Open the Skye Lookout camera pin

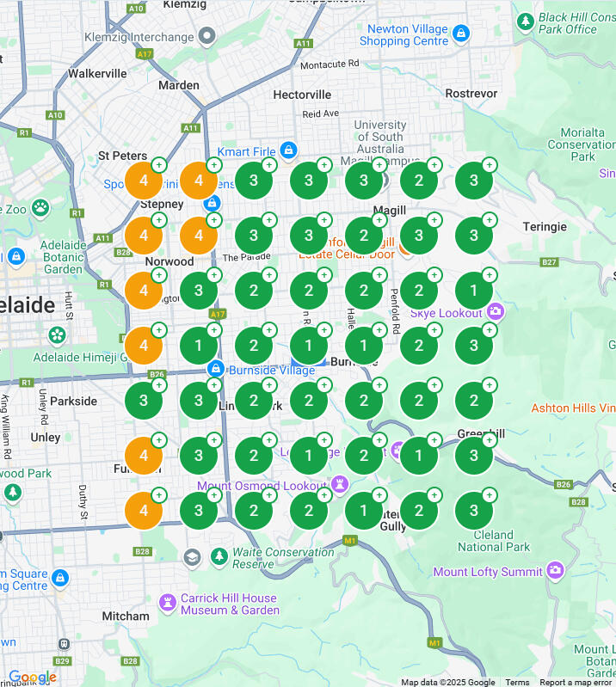point(495,310)
